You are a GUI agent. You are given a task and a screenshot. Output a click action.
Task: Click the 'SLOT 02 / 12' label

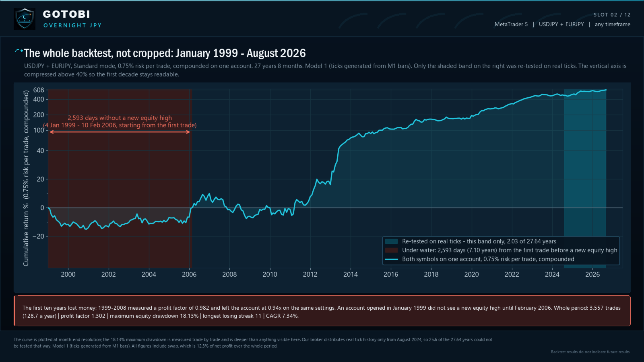click(x=612, y=15)
